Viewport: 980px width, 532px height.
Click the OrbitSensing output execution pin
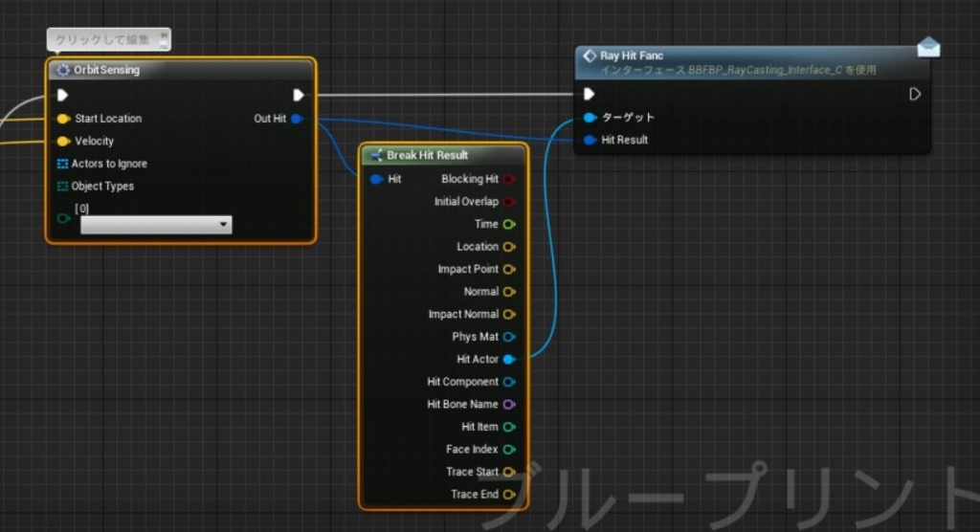click(299, 95)
